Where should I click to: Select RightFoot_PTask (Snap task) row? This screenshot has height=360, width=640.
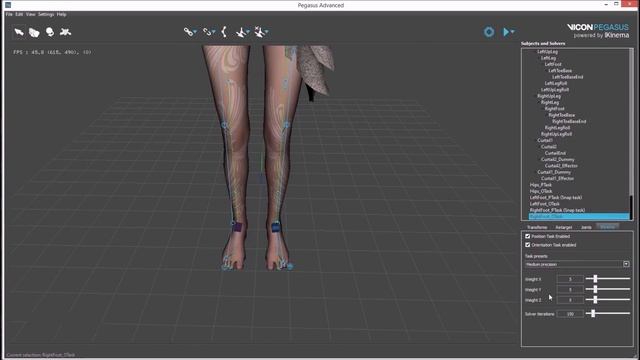557,210
